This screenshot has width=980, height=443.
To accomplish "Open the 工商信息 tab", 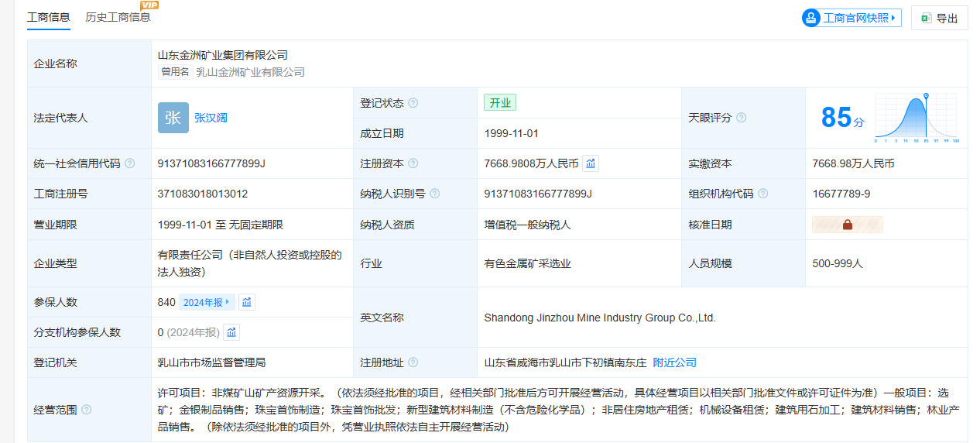I will 48,17.
